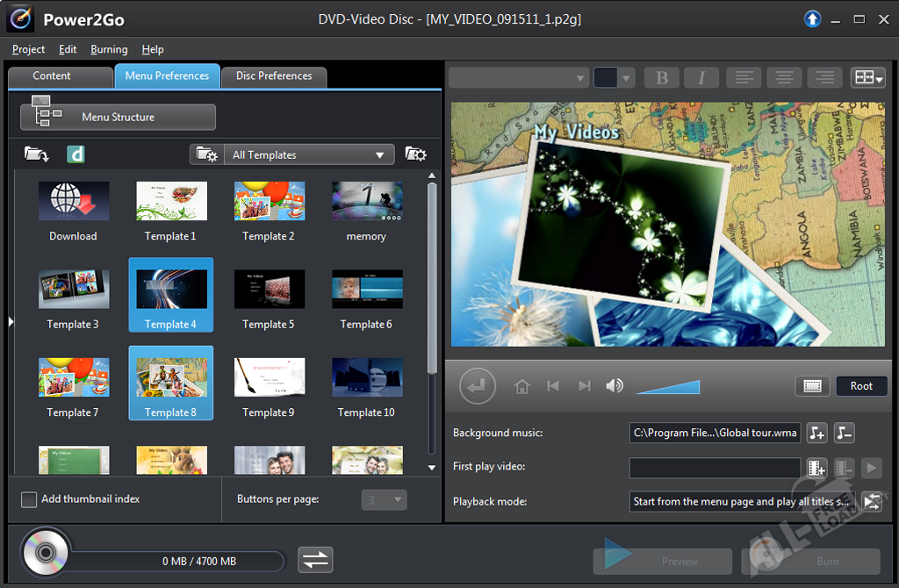Click the add first play video icon

[x=816, y=468]
